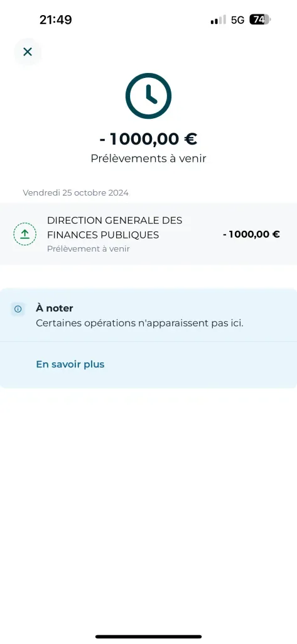Image resolution: width=297 pixels, height=644 pixels.
Task: Tap the 21:49 status bar clock
Action: click(56, 19)
